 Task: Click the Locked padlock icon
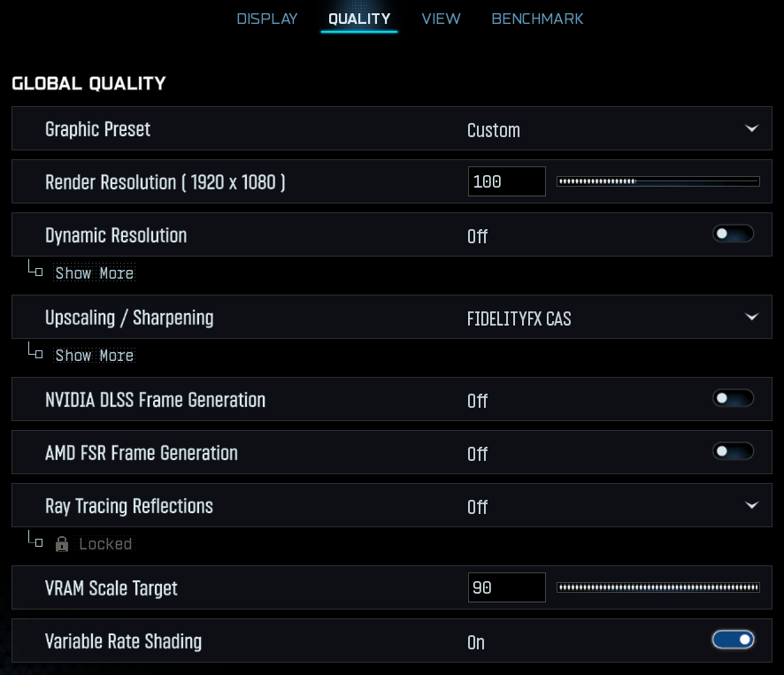(x=62, y=544)
